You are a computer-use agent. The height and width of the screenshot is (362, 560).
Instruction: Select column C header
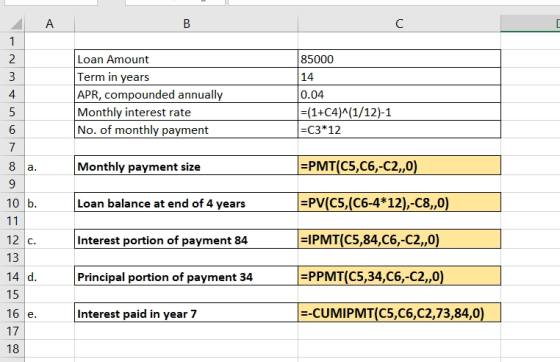click(x=399, y=24)
